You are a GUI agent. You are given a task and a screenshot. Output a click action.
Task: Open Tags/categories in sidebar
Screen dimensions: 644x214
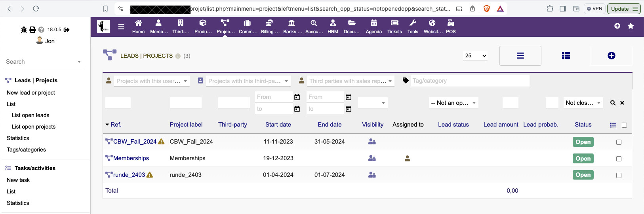26,150
